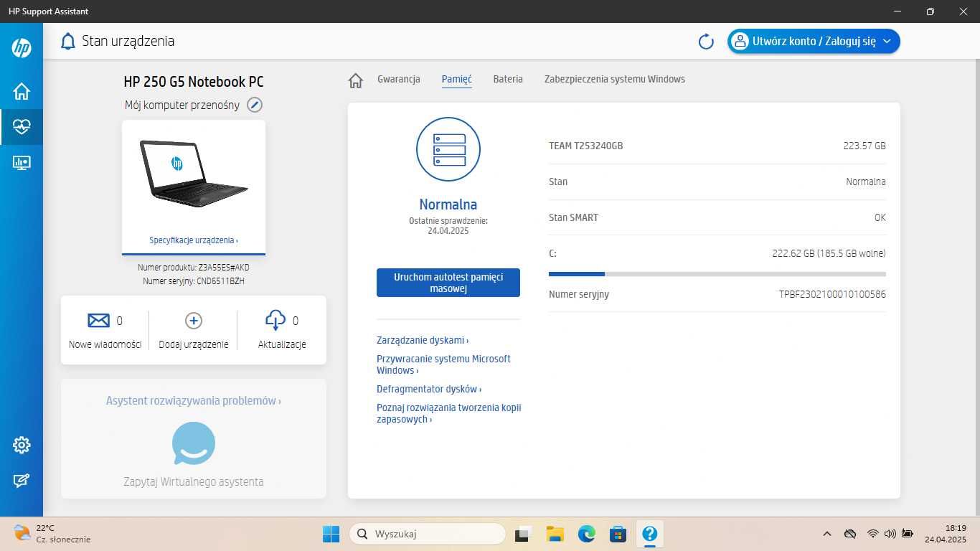Click the Stan SMART OK value
This screenshot has width=980, height=551.
tap(880, 217)
